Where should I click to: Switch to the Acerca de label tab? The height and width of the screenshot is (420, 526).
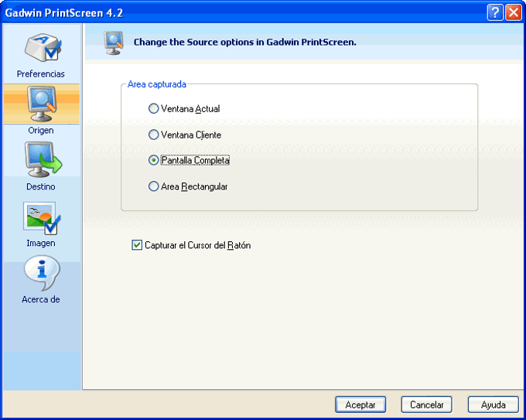coord(40,299)
